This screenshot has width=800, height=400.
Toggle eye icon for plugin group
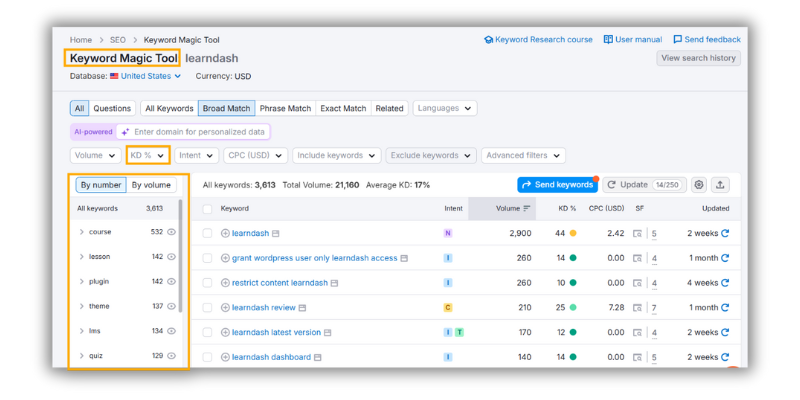pos(171,281)
